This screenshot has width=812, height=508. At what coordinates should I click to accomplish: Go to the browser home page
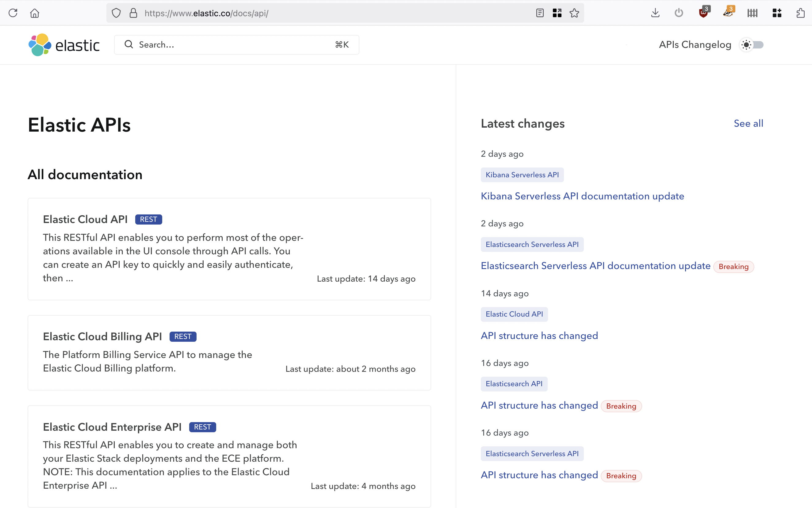point(35,13)
